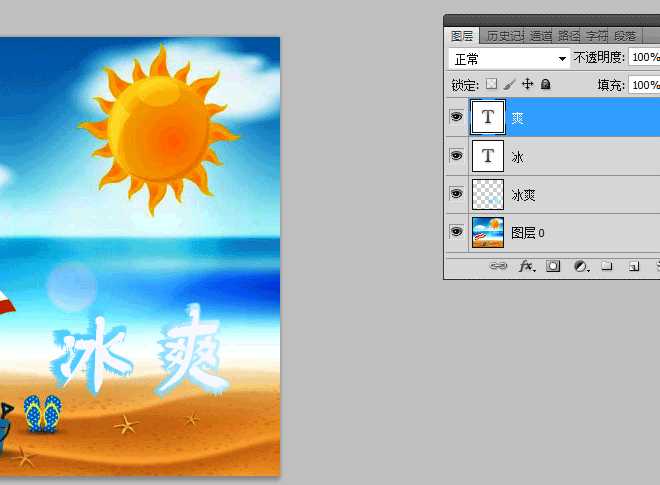The width and height of the screenshot is (660, 485).
Task: Switch to the 路径 tab
Action: [x=568, y=36]
